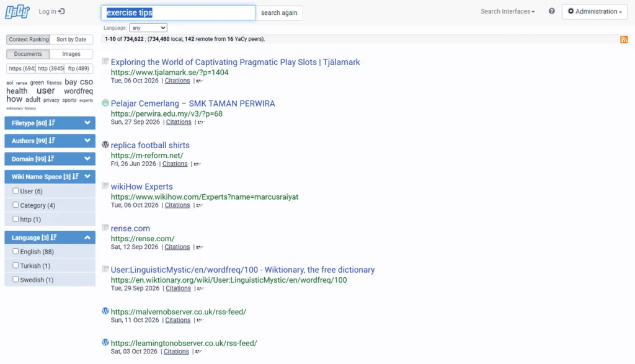This screenshot has width=635, height=364.
Task: Click the sort icon in Wiki Name Space header
Action: (x=75, y=177)
